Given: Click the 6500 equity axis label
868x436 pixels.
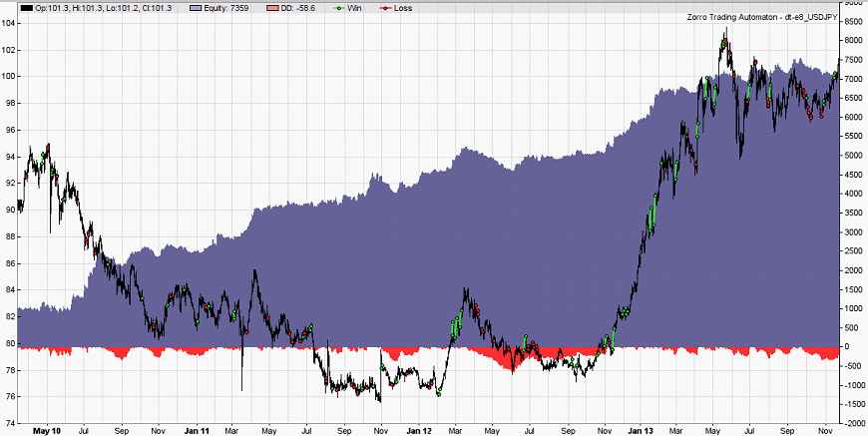Looking at the screenshot, I should click(x=853, y=99).
